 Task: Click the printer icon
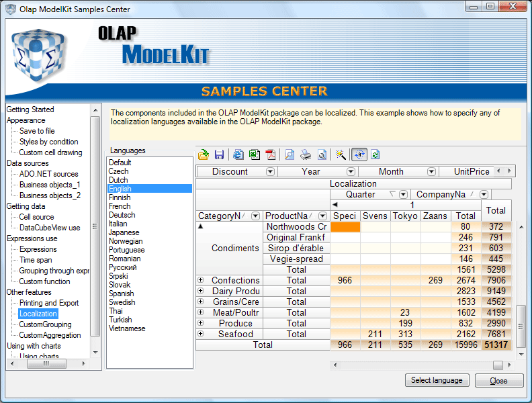pyautogui.click(x=306, y=154)
